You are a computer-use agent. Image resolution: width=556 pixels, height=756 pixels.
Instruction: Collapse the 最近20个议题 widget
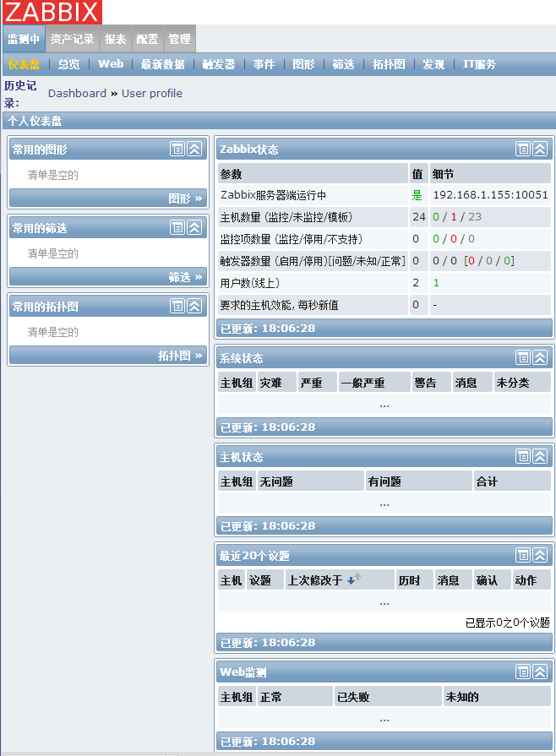tap(540, 556)
